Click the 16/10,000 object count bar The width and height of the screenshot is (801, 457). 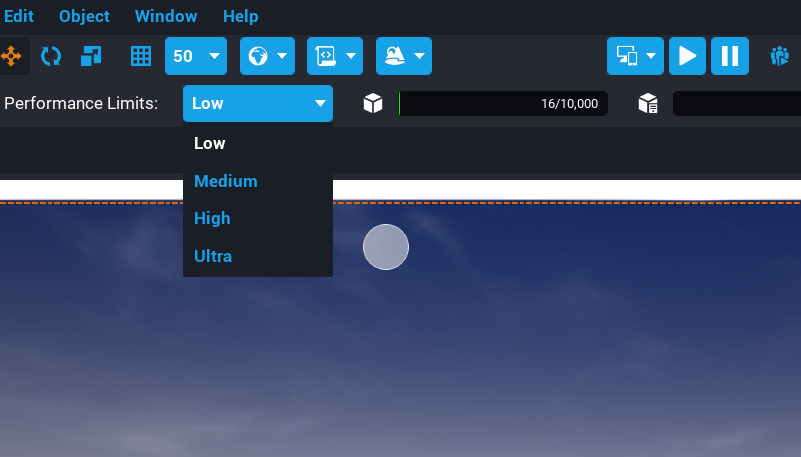[x=503, y=104]
